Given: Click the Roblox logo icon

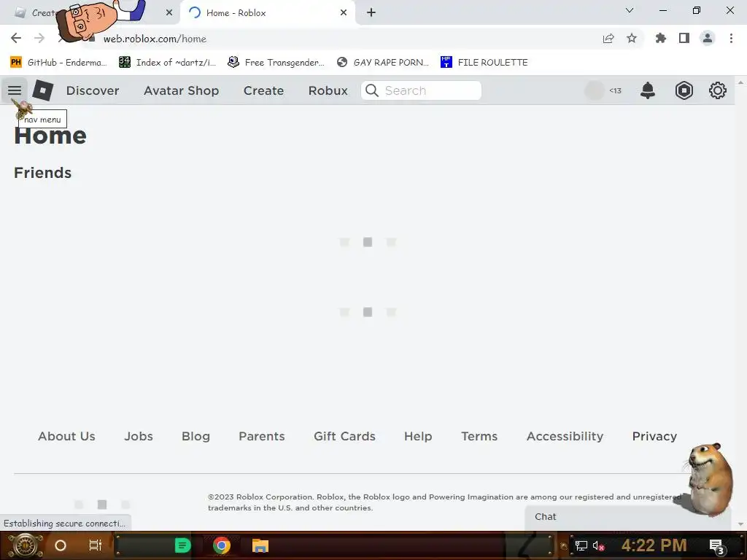Looking at the screenshot, I should coord(43,90).
